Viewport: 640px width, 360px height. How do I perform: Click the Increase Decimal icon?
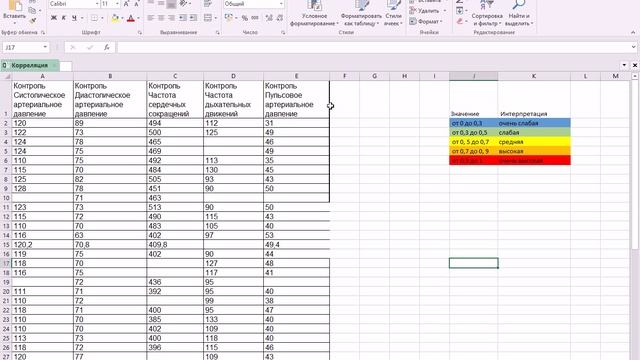pyautogui.click(x=269, y=18)
